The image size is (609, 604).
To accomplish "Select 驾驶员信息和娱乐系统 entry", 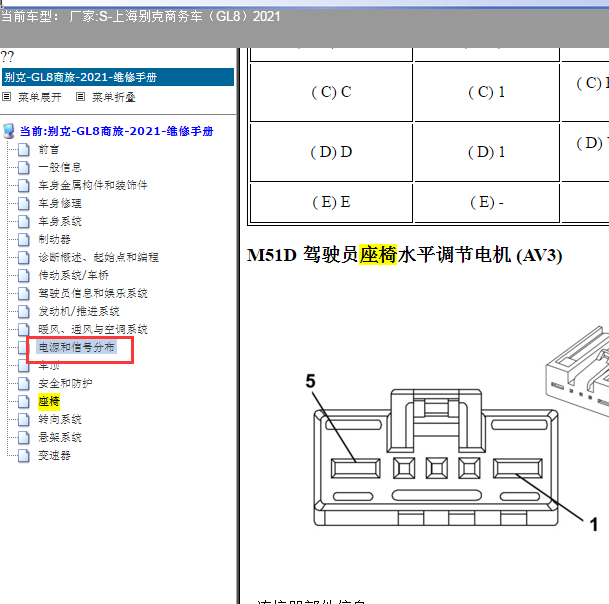I will 93,293.
